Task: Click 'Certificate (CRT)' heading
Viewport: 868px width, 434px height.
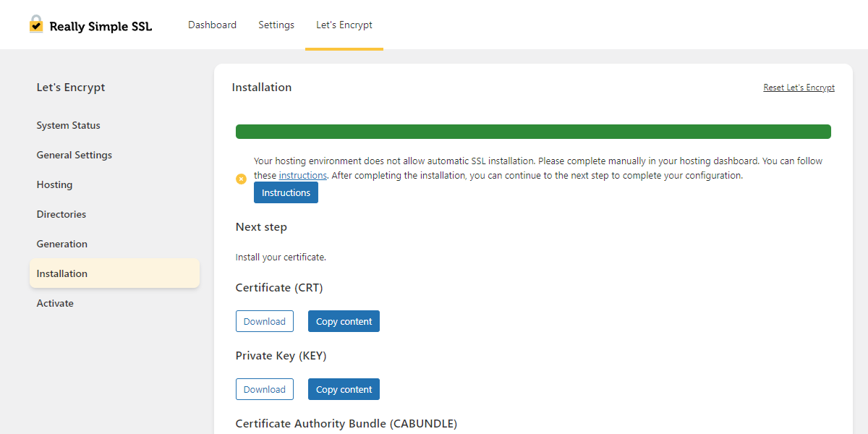Action: point(279,288)
